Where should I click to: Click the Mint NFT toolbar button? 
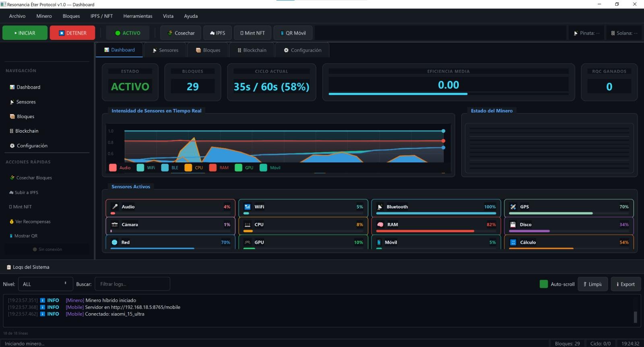(x=252, y=33)
